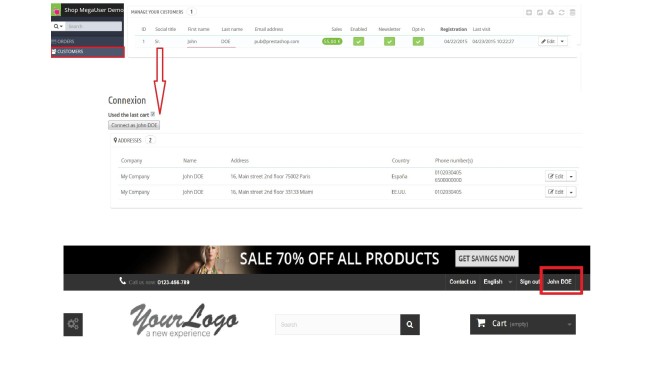646x366 pixels.
Task: Open the theme configurator gears icon
Action: pos(73,324)
